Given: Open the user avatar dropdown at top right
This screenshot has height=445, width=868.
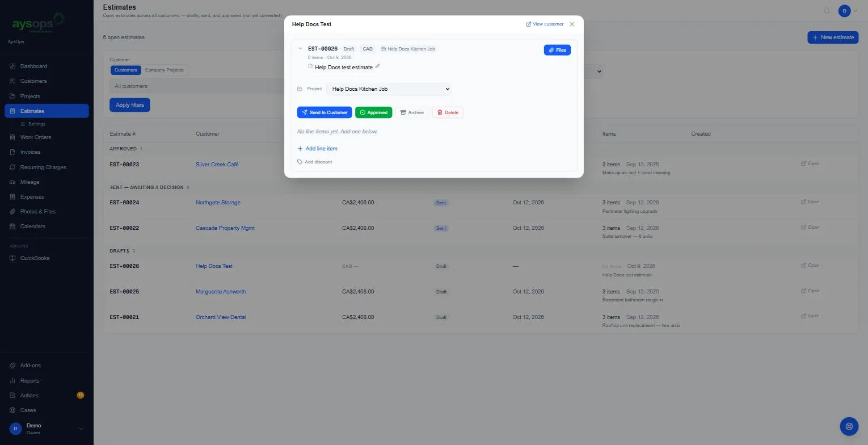Looking at the screenshot, I should coord(848,11).
